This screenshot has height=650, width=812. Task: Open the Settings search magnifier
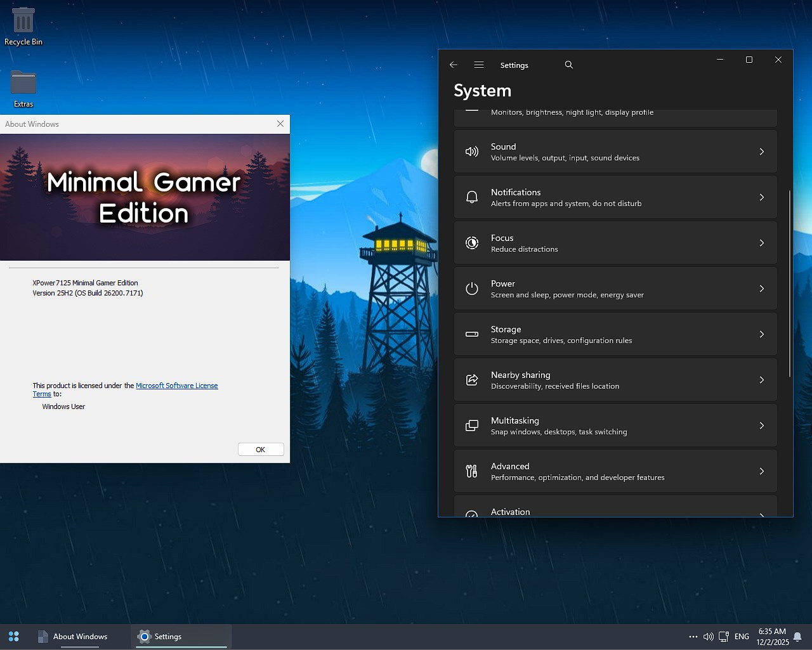[x=568, y=64]
